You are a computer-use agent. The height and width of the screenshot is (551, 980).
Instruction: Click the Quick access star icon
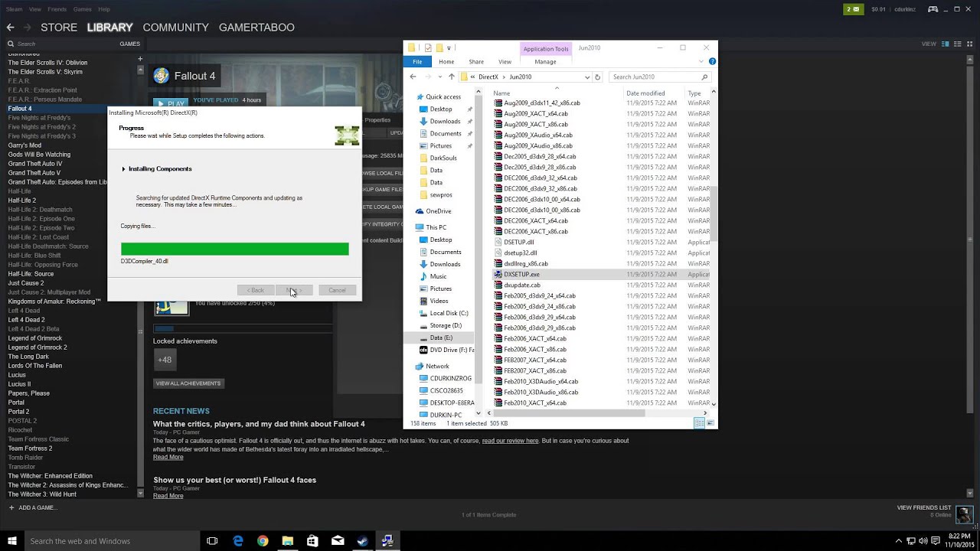tap(420, 97)
